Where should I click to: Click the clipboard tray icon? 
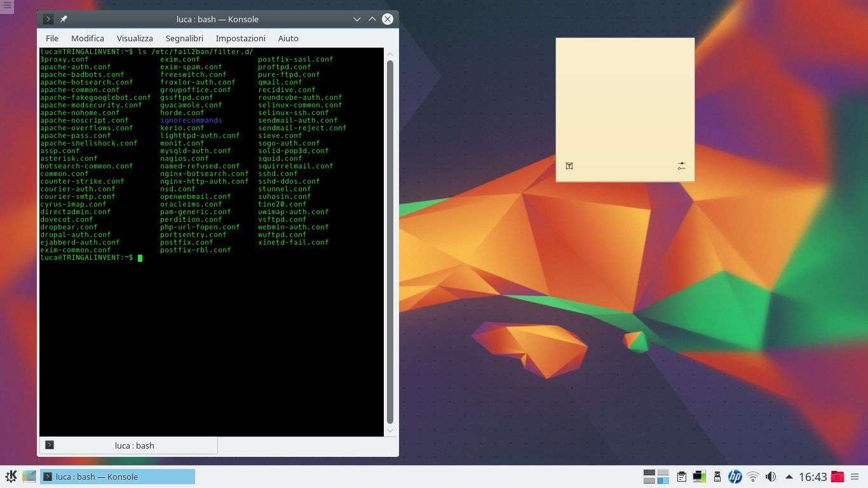[681, 477]
